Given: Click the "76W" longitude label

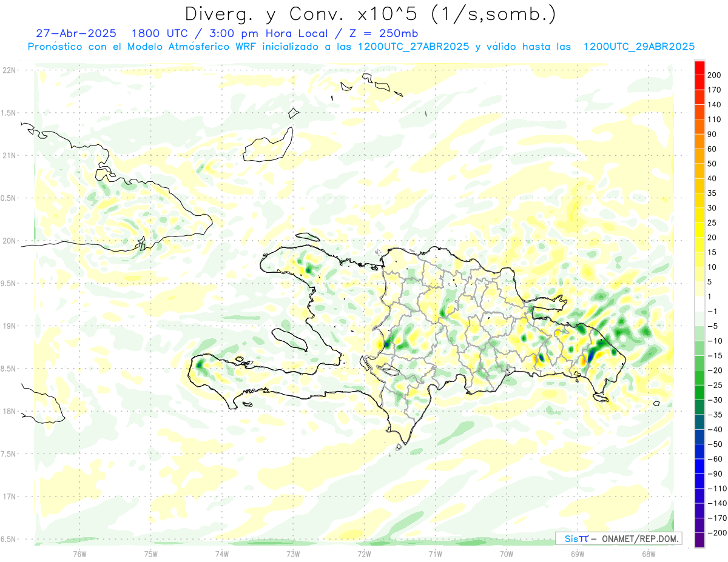Looking at the screenshot, I should pos(79,554).
